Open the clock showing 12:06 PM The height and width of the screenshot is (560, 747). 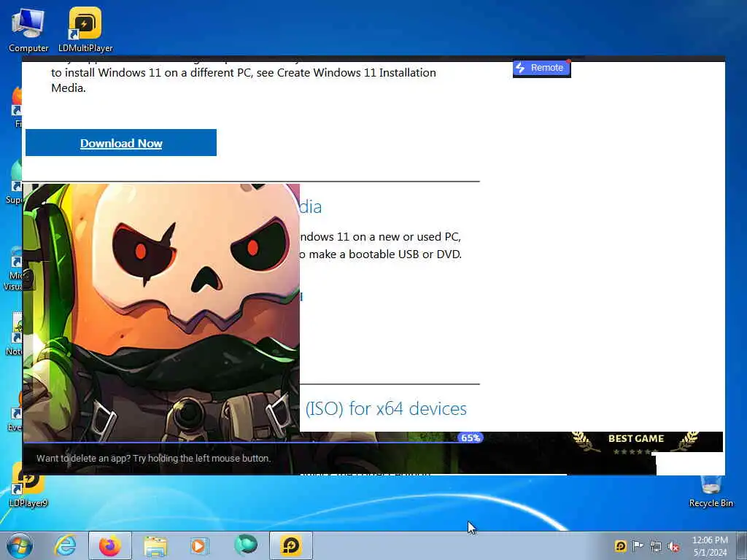(710, 545)
